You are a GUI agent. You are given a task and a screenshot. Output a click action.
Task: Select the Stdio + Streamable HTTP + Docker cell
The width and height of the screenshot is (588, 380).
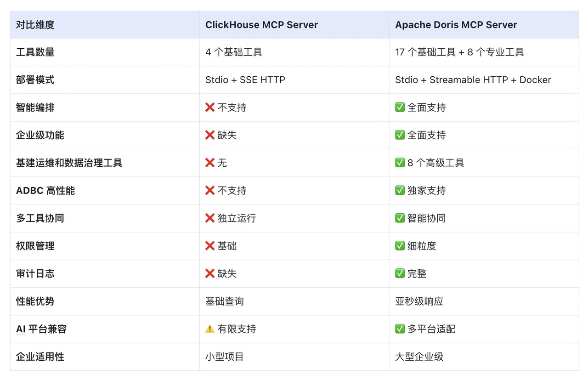pos(473,80)
